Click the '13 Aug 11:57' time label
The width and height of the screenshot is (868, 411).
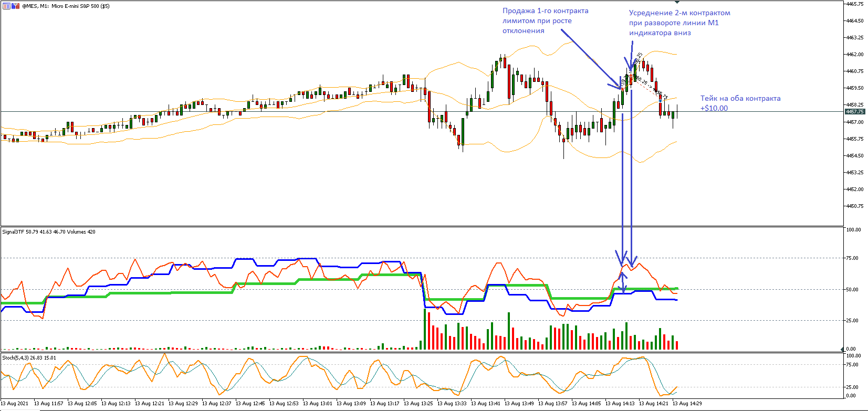(49, 404)
